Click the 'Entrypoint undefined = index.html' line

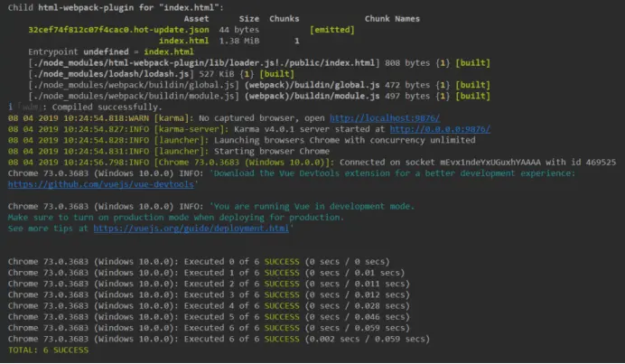coord(111,51)
